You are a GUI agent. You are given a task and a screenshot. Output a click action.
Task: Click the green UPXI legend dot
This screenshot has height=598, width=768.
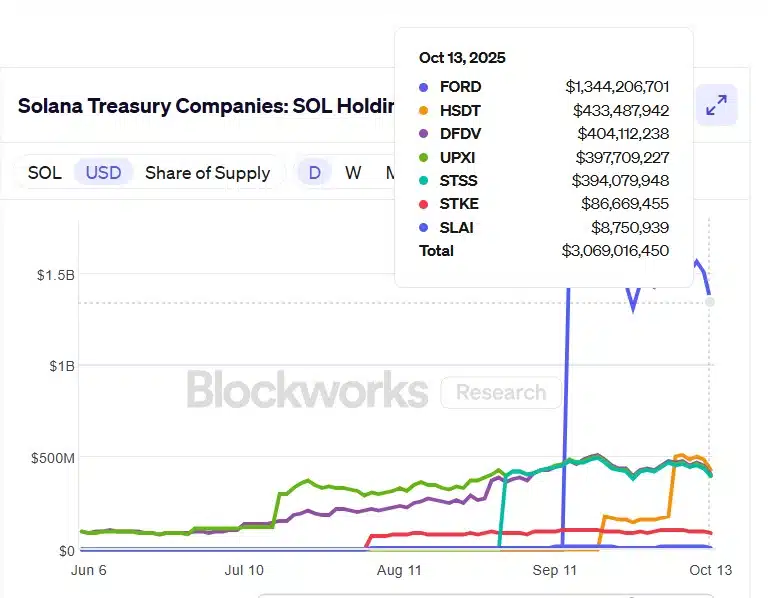pyautogui.click(x=424, y=157)
